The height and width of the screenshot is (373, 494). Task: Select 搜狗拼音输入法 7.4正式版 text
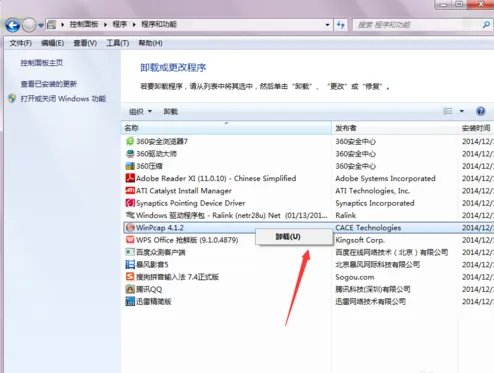[178, 277]
